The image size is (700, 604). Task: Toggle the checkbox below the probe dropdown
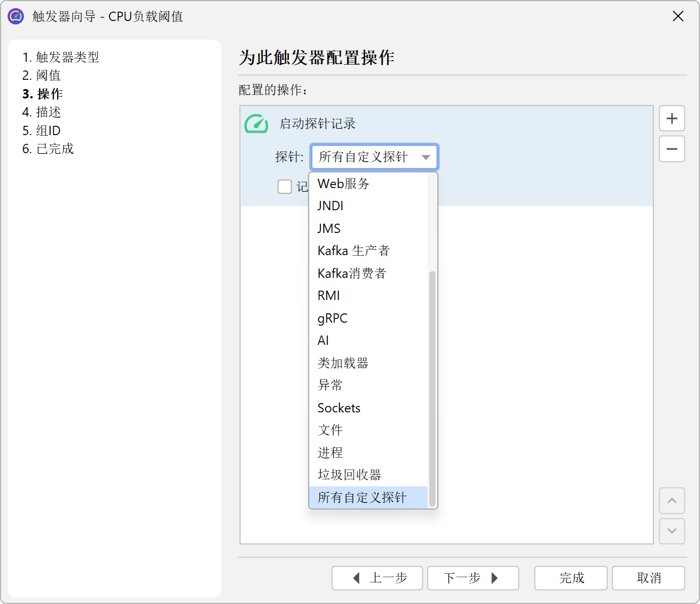point(285,186)
